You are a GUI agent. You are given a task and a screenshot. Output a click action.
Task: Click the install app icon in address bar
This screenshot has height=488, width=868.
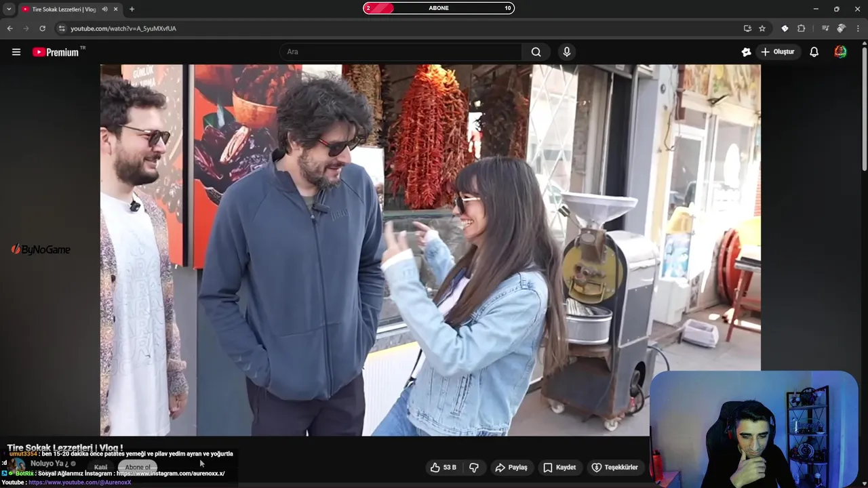747,28
